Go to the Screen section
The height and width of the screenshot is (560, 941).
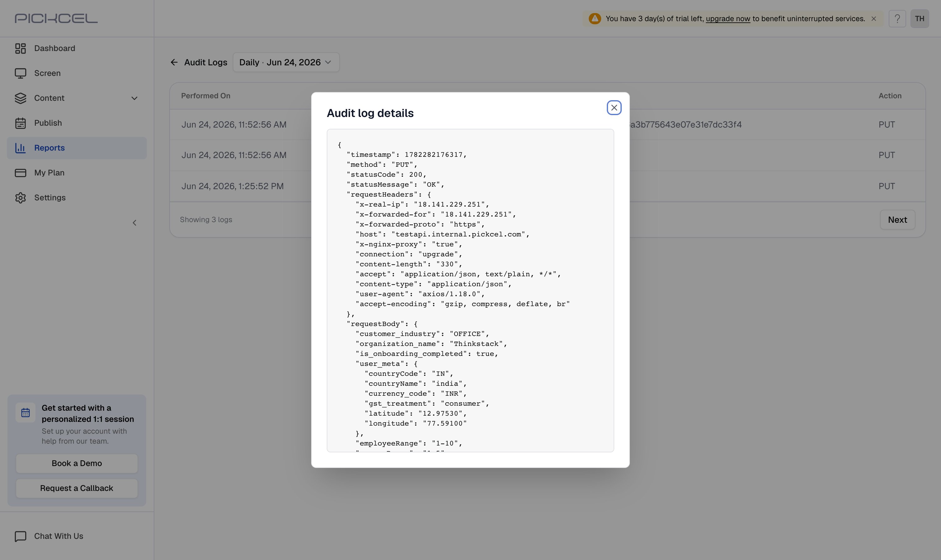point(77,73)
